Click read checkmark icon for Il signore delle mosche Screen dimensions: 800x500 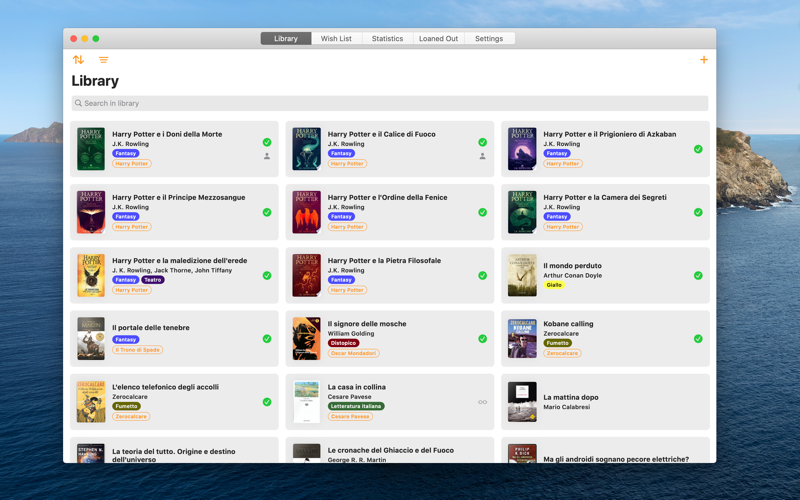pos(483,339)
